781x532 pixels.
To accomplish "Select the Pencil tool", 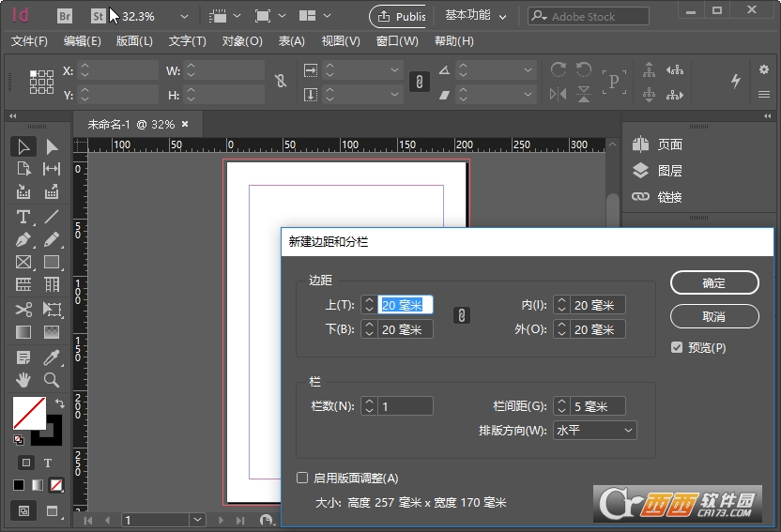I will coord(52,240).
